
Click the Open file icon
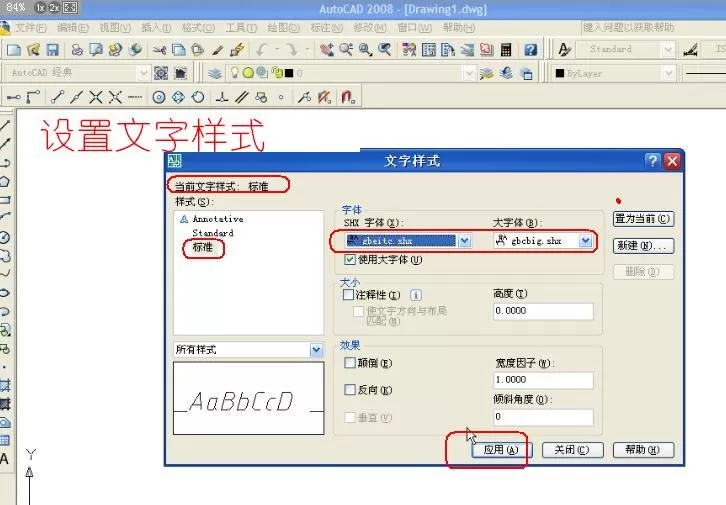point(33,50)
